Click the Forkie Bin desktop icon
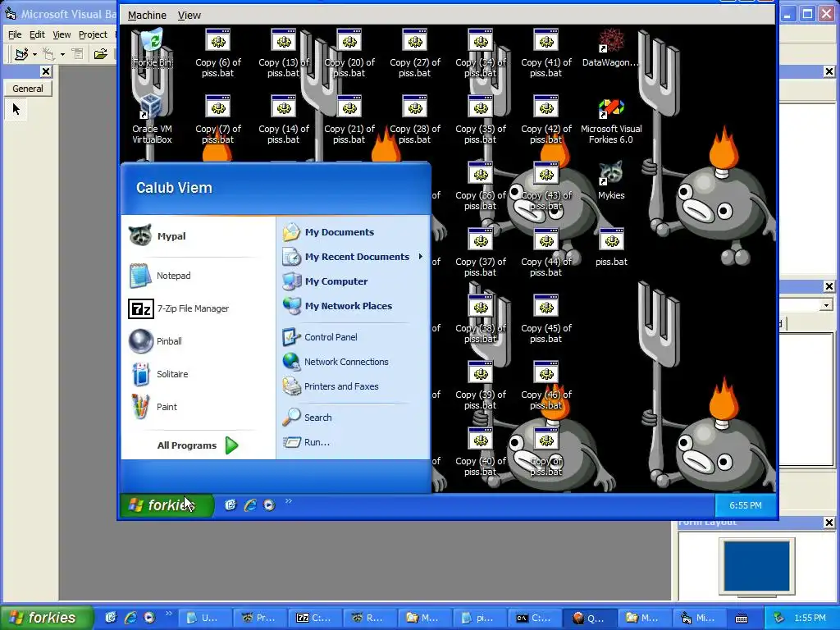 coord(152,48)
